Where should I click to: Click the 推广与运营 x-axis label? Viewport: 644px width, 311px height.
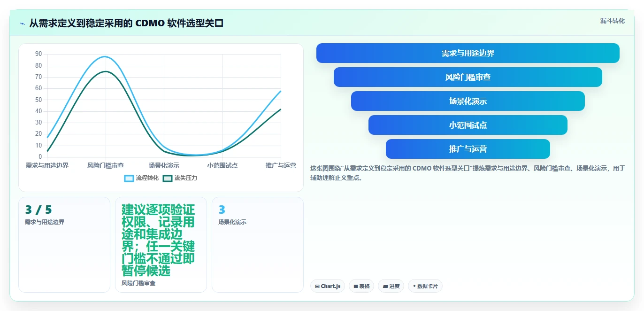pos(281,165)
